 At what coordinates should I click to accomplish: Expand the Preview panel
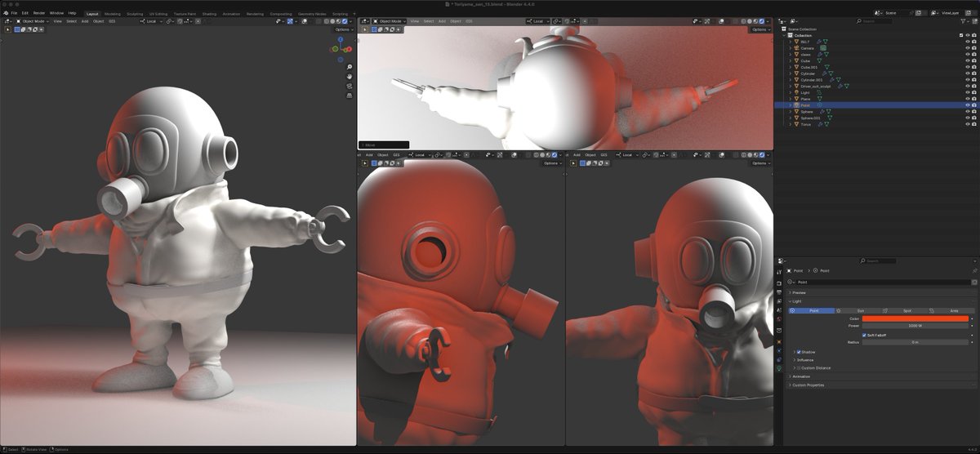coord(799,292)
